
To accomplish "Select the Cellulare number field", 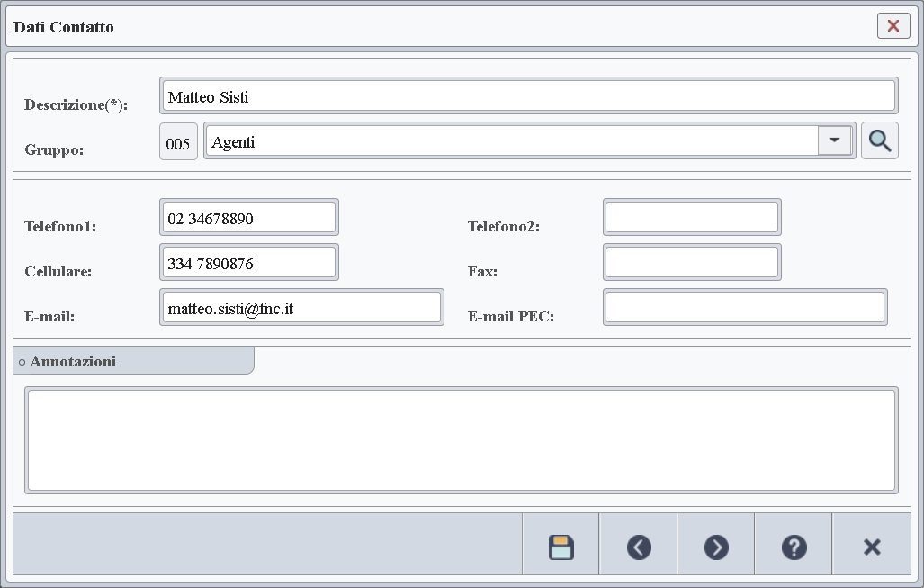I will click(248, 263).
